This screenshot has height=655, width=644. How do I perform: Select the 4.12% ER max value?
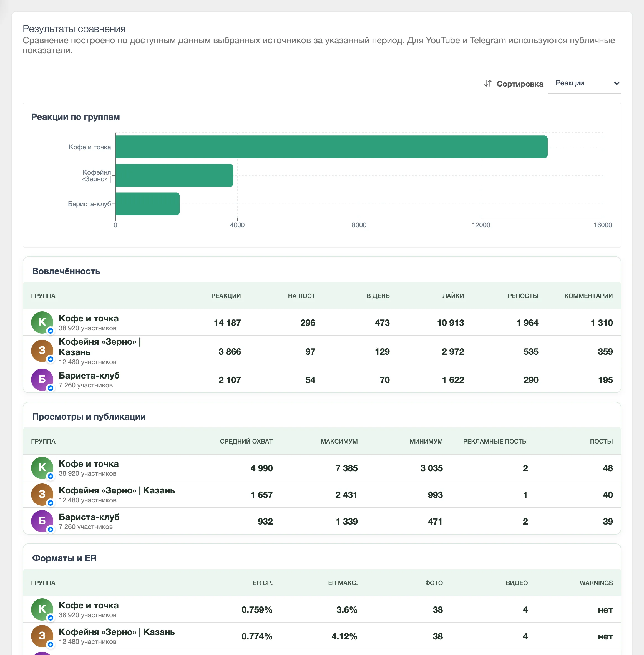point(344,636)
